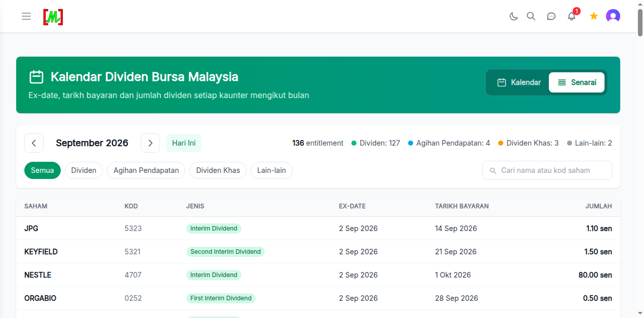Click payment date 28 Sep 2026
Image resolution: width=644 pixels, height=318 pixels.
pos(457,298)
